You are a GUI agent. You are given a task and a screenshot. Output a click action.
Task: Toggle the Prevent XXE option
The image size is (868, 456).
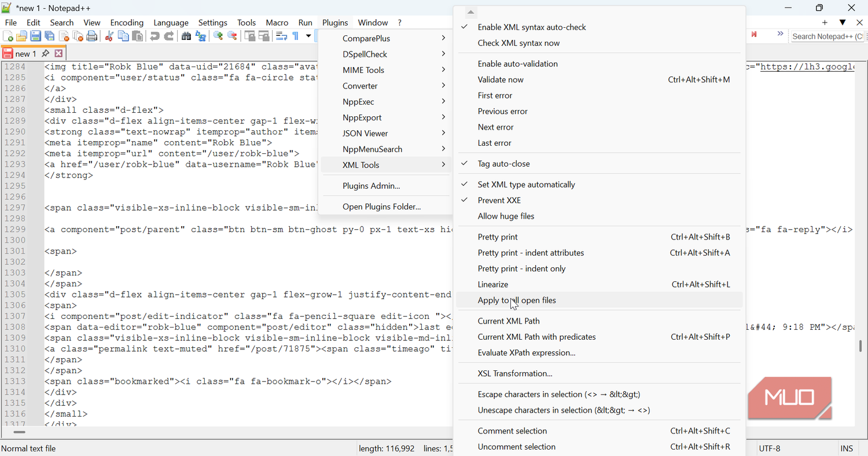point(599,200)
